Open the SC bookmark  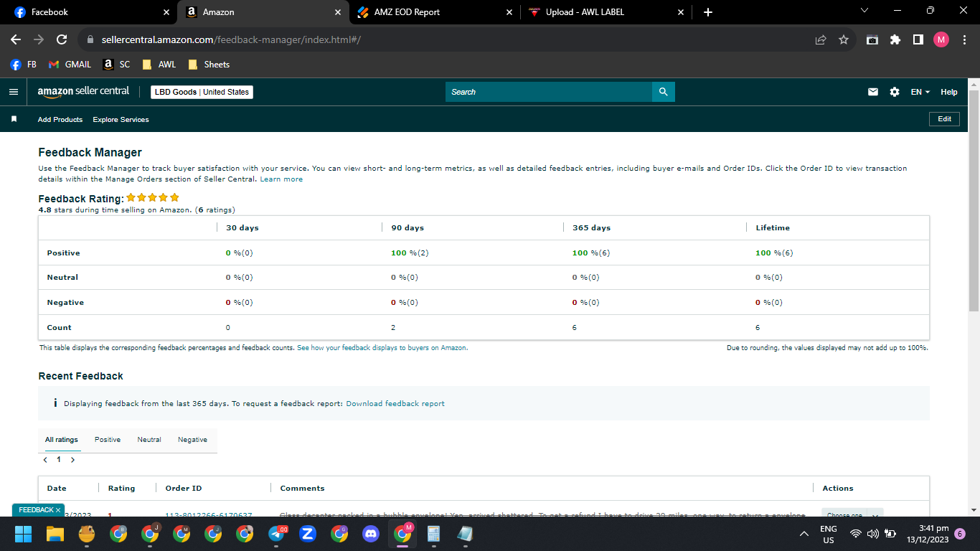(117, 65)
